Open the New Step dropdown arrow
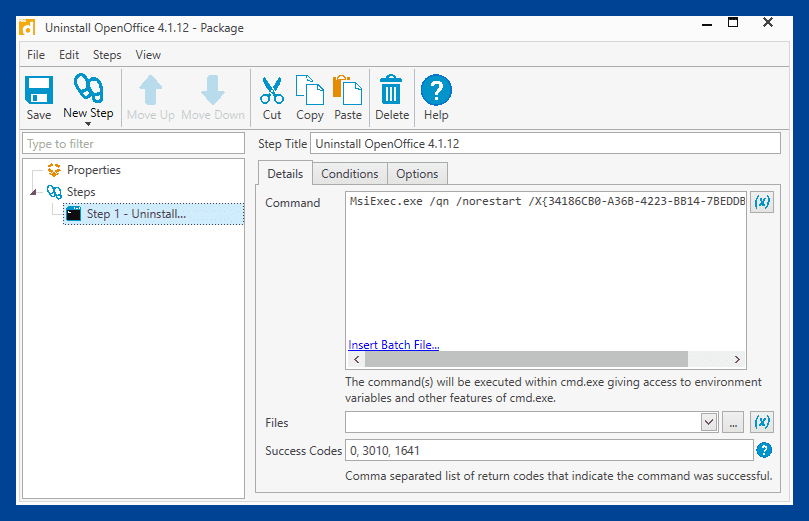Image resolution: width=809 pixels, height=521 pixels. [88, 124]
